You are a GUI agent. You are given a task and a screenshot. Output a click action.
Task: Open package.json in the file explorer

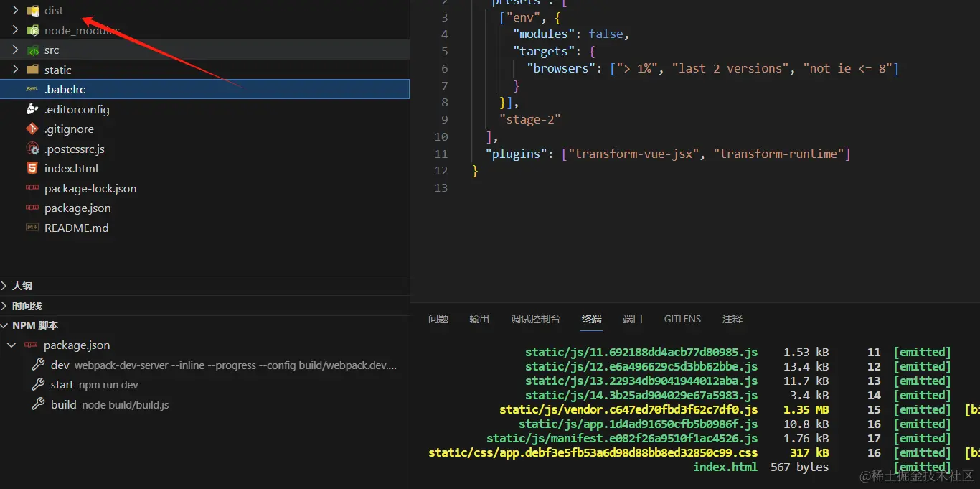point(204,208)
